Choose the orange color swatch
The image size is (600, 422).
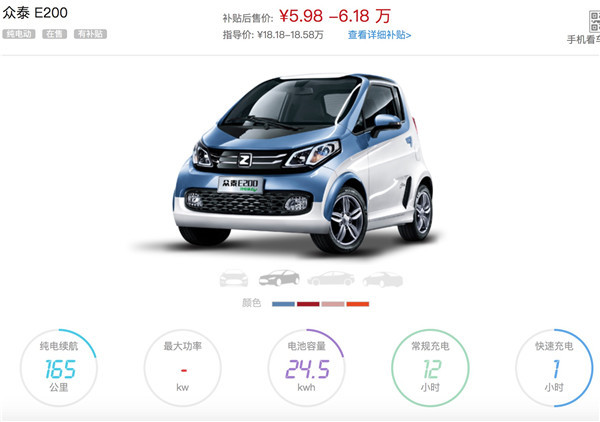(358, 304)
